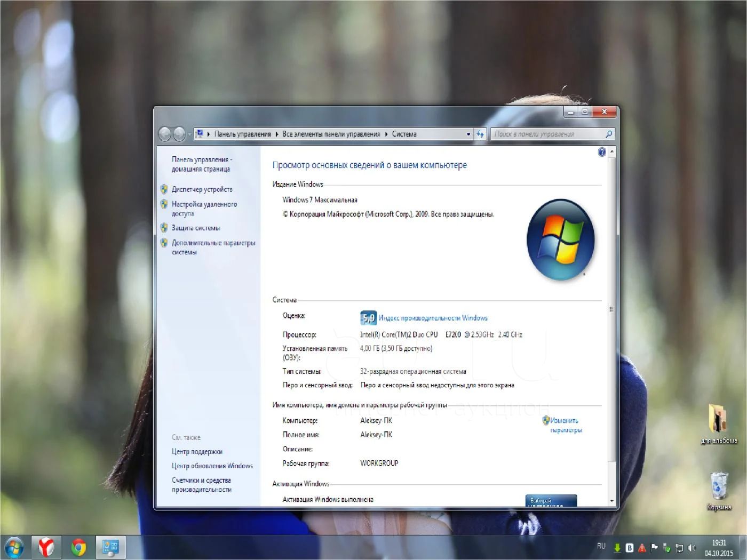Open the 'для альбома' desktop folder
The width and height of the screenshot is (747, 560).
pos(718,424)
